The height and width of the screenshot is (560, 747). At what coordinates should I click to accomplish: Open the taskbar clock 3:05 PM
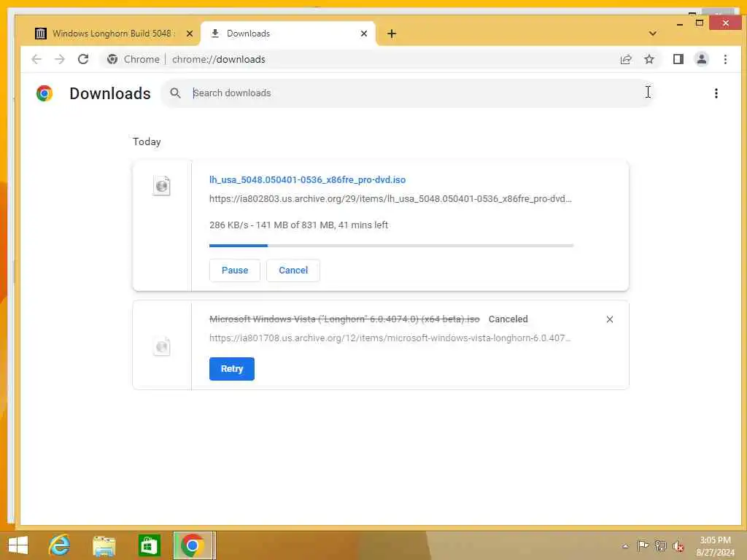(x=715, y=545)
